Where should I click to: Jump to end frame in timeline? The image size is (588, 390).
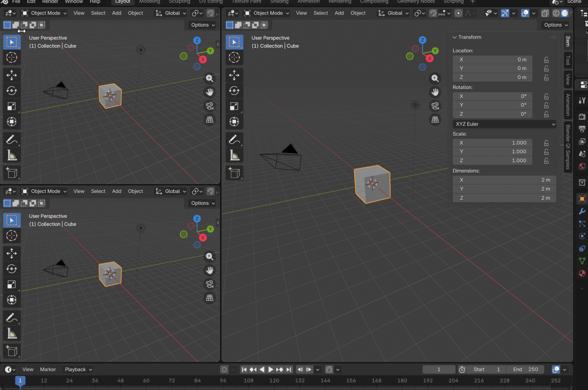click(x=289, y=369)
